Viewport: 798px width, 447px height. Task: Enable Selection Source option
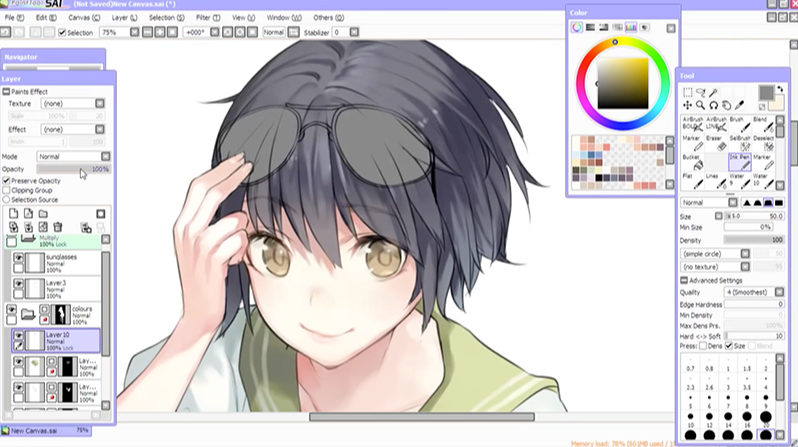click(6, 200)
